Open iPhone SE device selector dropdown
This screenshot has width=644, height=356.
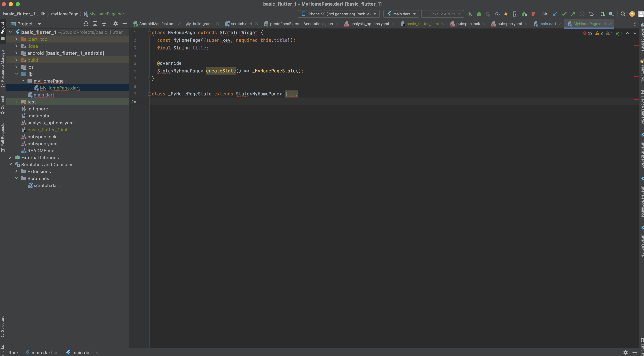[x=339, y=14]
